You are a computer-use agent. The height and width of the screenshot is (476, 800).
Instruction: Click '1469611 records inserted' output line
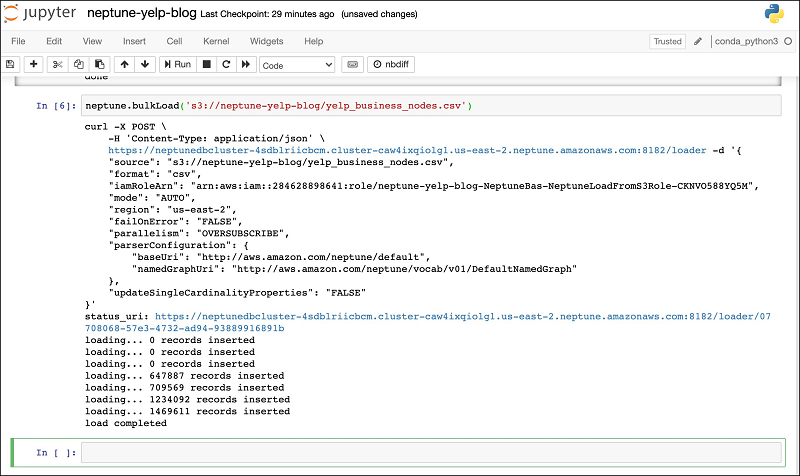point(187,411)
